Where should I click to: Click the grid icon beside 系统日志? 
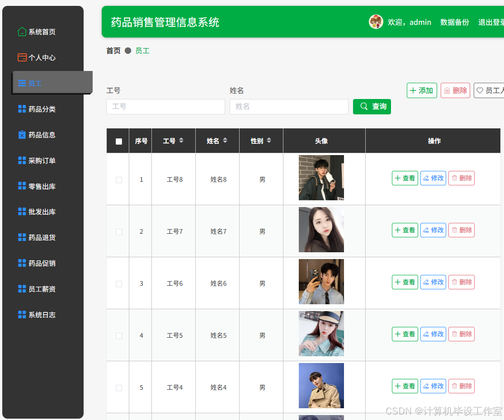[x=22, y=315]
